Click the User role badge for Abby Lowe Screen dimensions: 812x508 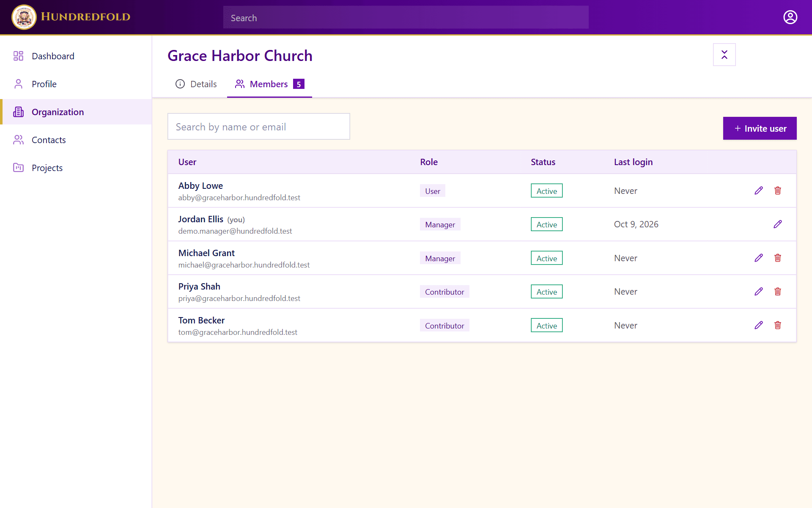(x=432, y=191)
